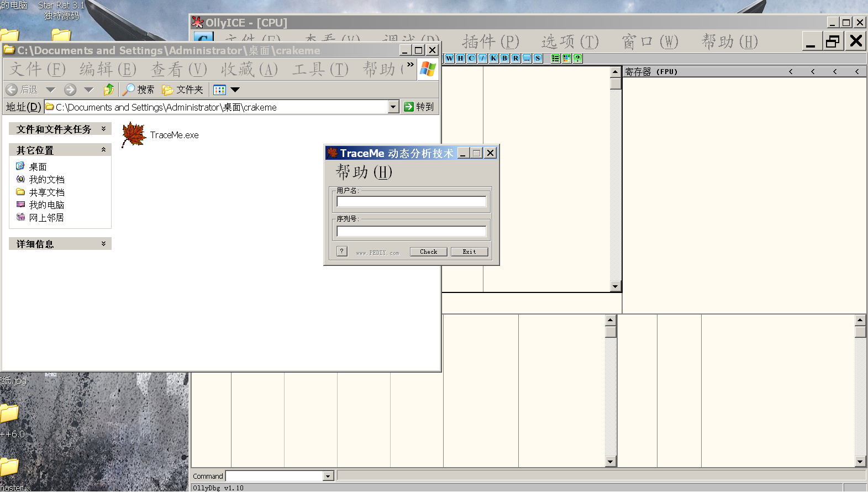Open the Back button history dropdown arrow
Screen dimensions: 868x492
coord(51,90)
